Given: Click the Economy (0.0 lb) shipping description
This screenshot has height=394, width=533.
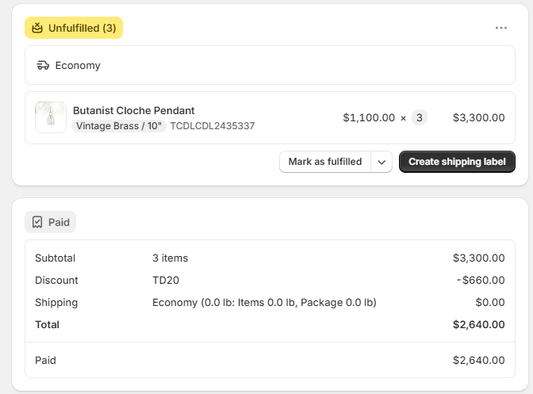Looking at the screenshot, I should tap(264, 303).
